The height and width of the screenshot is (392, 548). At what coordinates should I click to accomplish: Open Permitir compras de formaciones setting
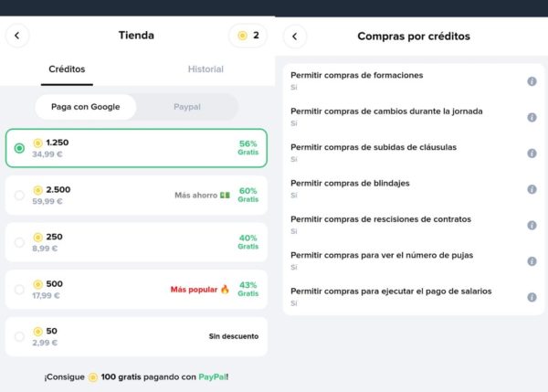(356, 76)
